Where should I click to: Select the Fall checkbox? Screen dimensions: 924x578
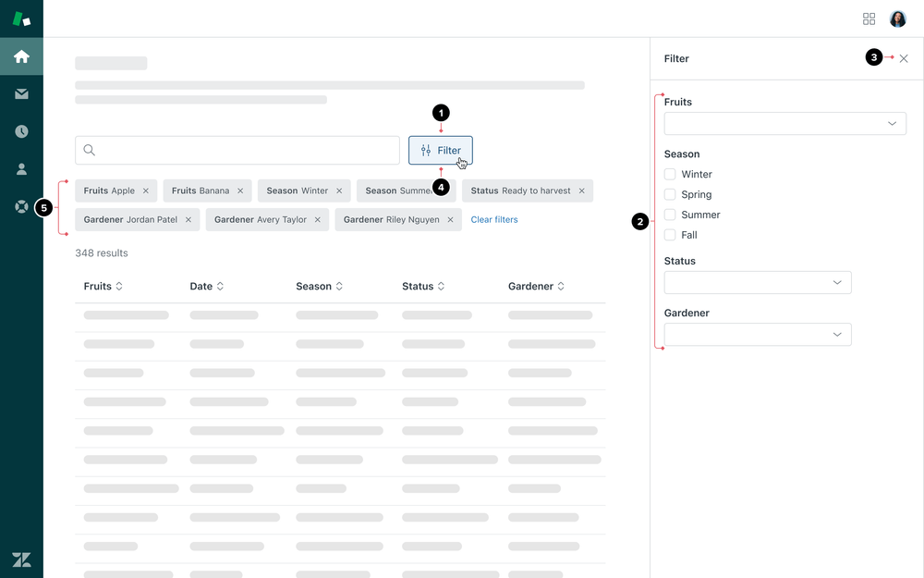[x=669, y=235]
